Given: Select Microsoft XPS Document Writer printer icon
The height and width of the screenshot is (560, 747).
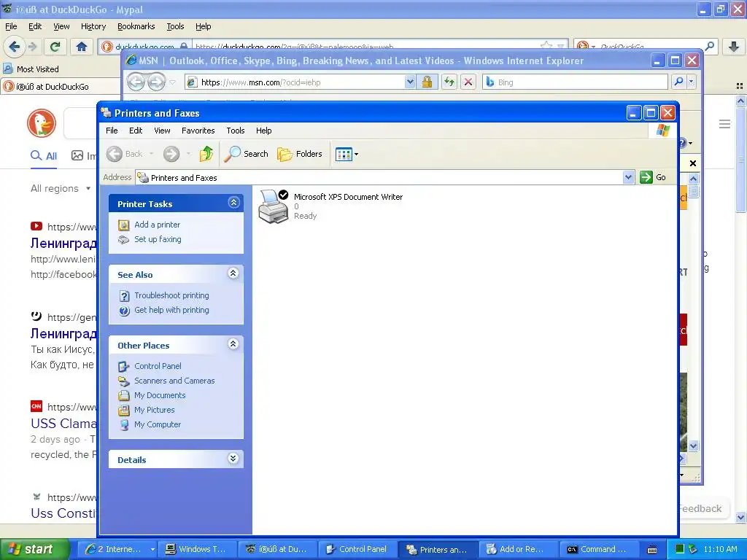Looking at the screenshot, I should (x=274, y=206).
